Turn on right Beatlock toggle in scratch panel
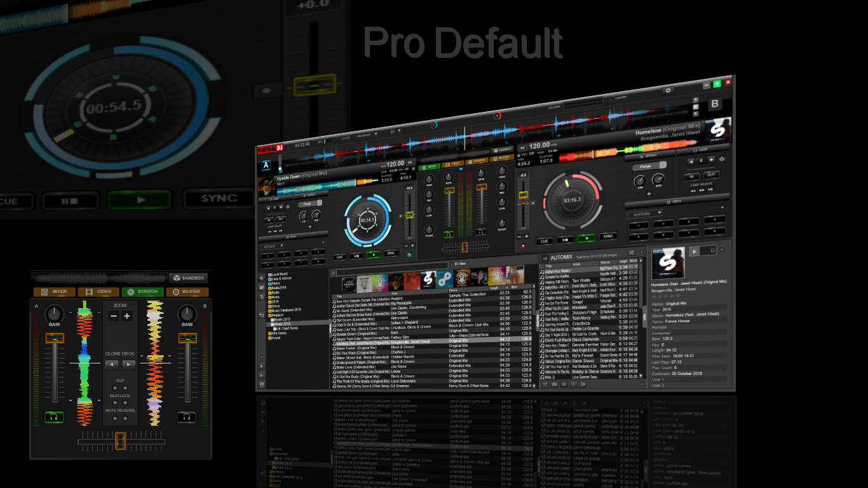The width and height of the screenshot is (868, 488). (x=125, y=403)
